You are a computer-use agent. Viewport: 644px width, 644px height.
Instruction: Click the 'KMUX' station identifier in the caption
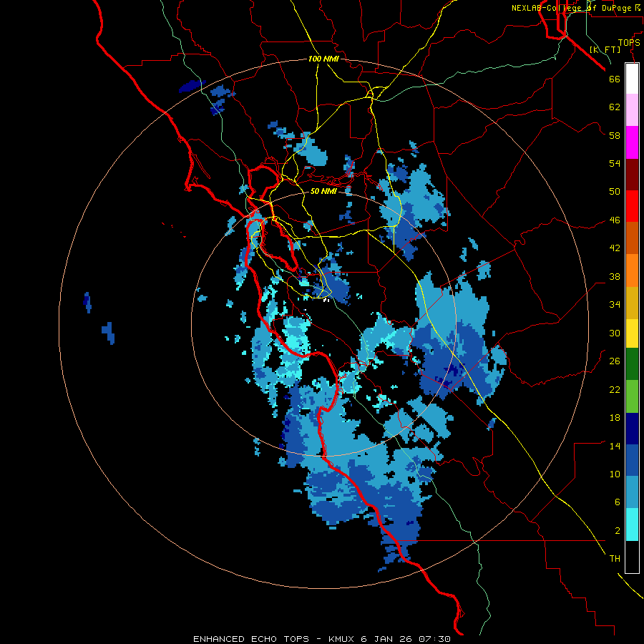pyautogui.click(x=342, y=639)
